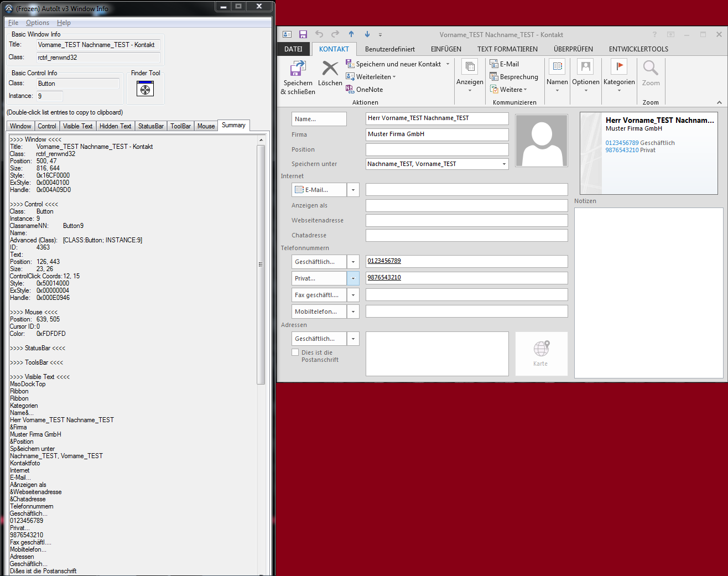Expand the Privat phone type dropdown arrow
Viewport: 728px width, 576px height.
[353, 278]
